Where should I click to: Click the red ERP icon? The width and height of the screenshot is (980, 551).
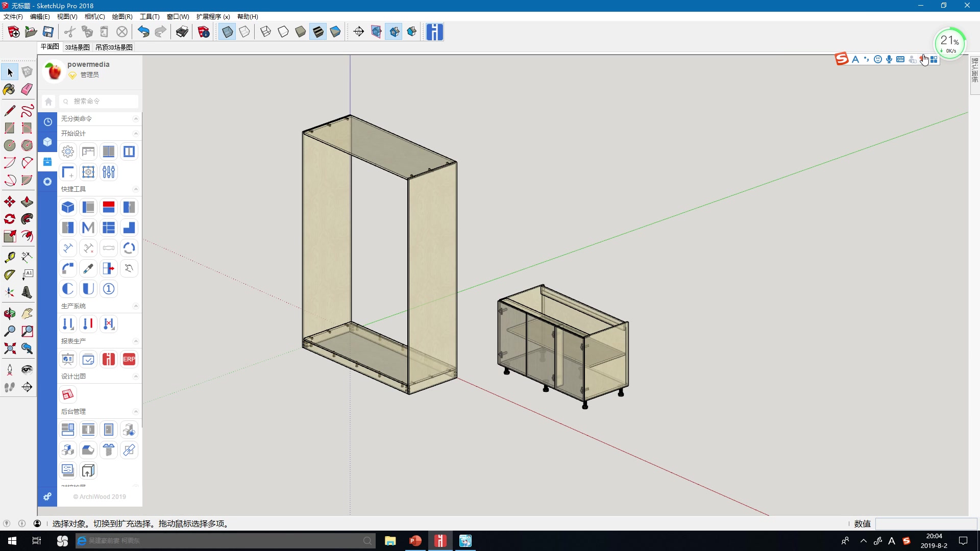click(129, 359)
